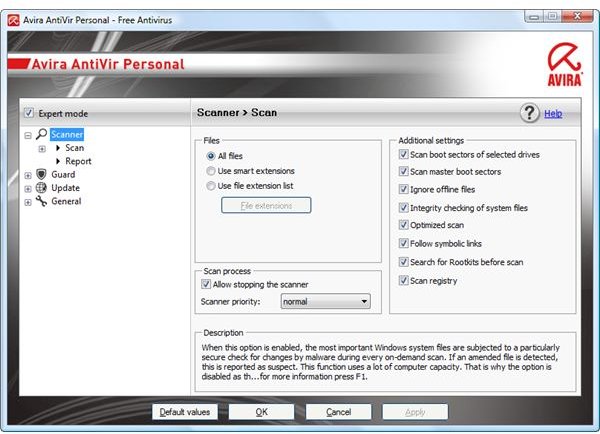Select the Update tree item

click(65, 188)
